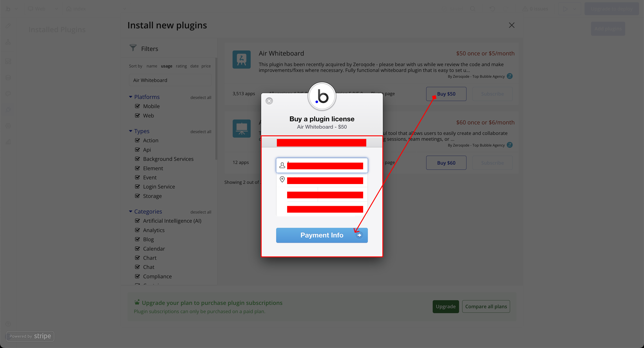Image resolution: width=644 pixels, height=348 pixels.
Task: Click the Air Whiteboard search field
Action: 170,80
